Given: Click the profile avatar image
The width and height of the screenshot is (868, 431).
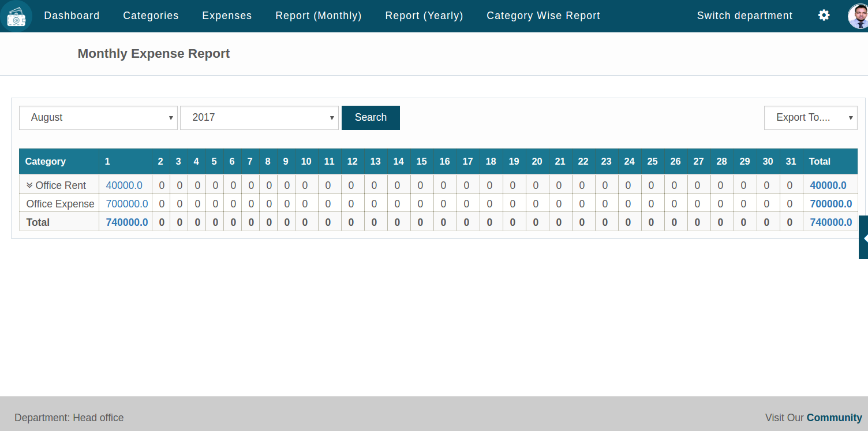Looking at the screenshot, I should (856, 16).
